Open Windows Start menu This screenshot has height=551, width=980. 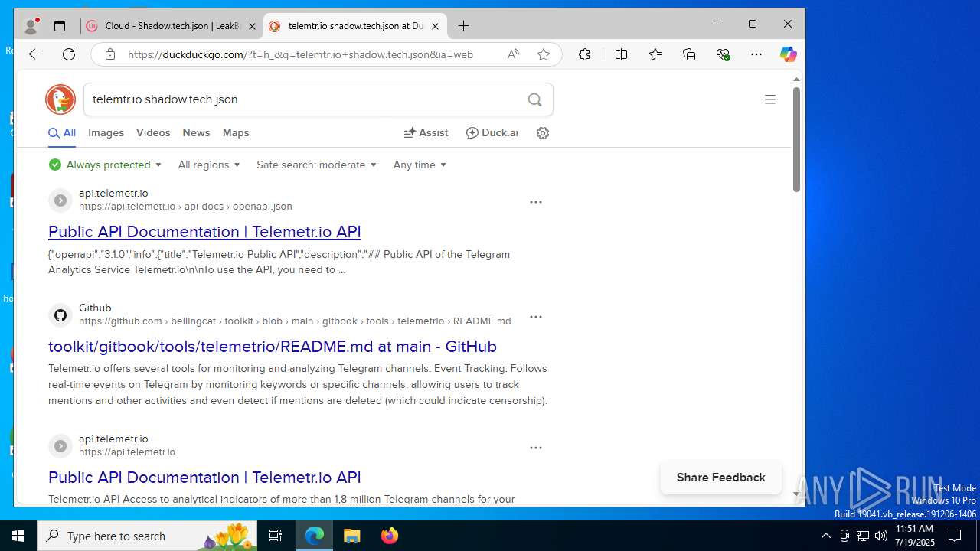click(x=18, y=536)
